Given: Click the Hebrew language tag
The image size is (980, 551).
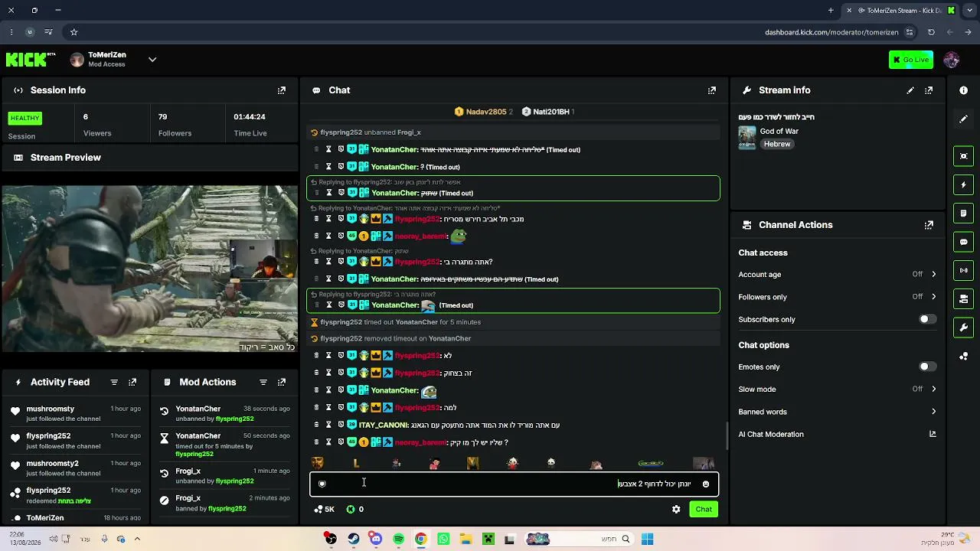Looking at the screenshot, I should coord(777,144).
